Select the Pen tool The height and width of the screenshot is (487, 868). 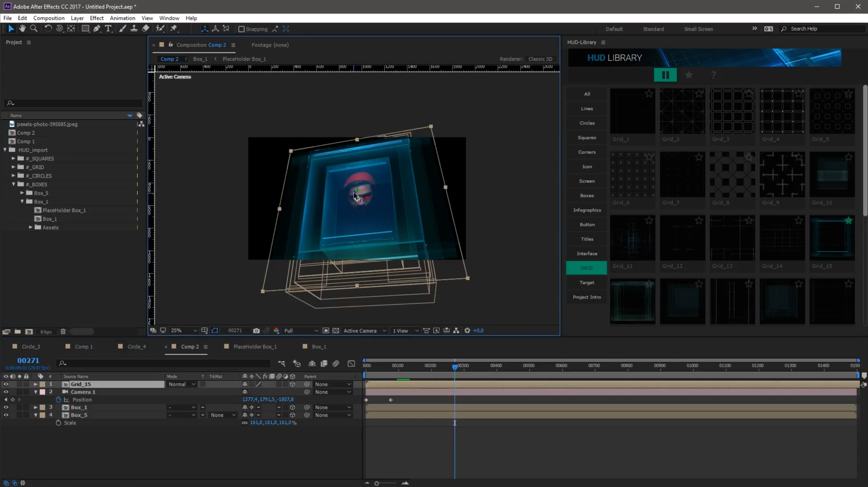coord(97,29)
